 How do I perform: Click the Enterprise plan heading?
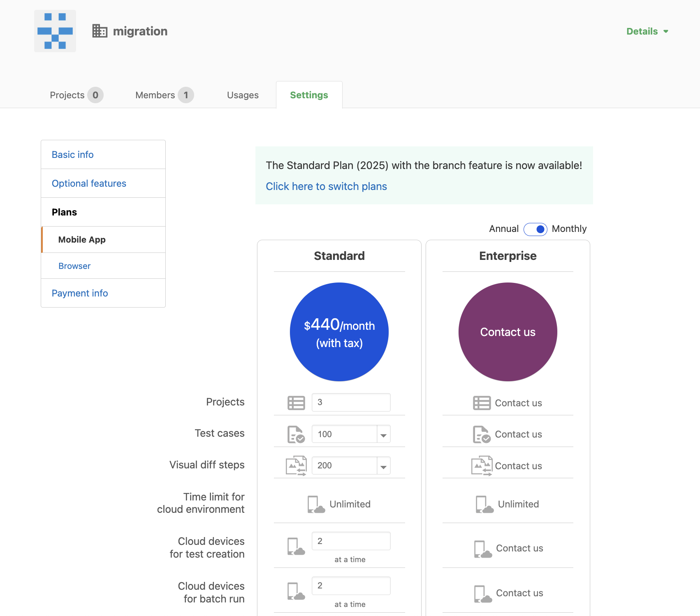(508, 256)
